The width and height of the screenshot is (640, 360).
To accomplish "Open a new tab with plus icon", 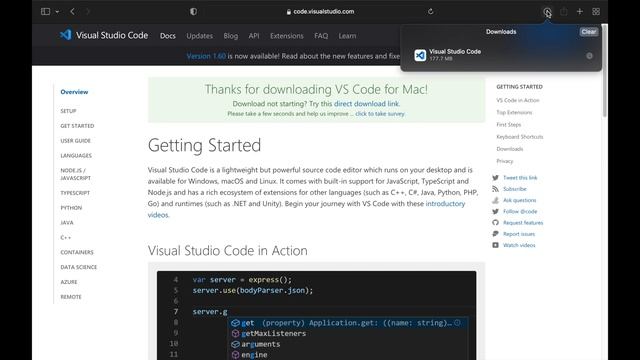I will point(580,11).
